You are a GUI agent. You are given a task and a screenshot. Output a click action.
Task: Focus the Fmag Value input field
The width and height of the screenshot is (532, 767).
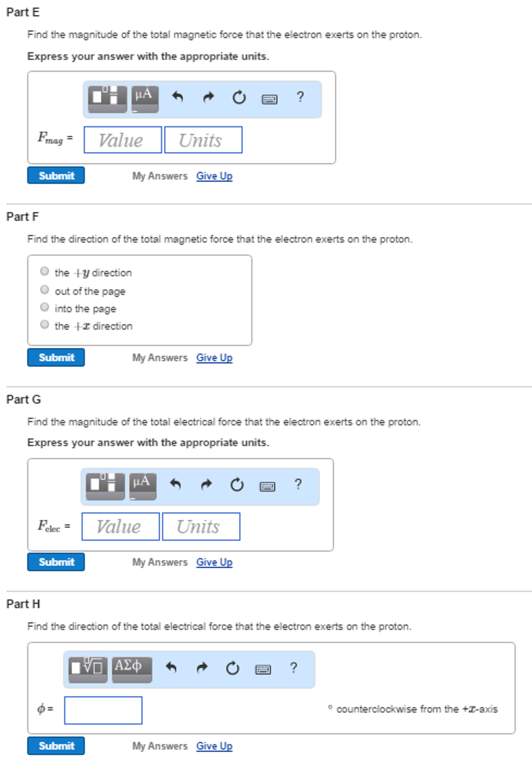click(x=123, y=140)
